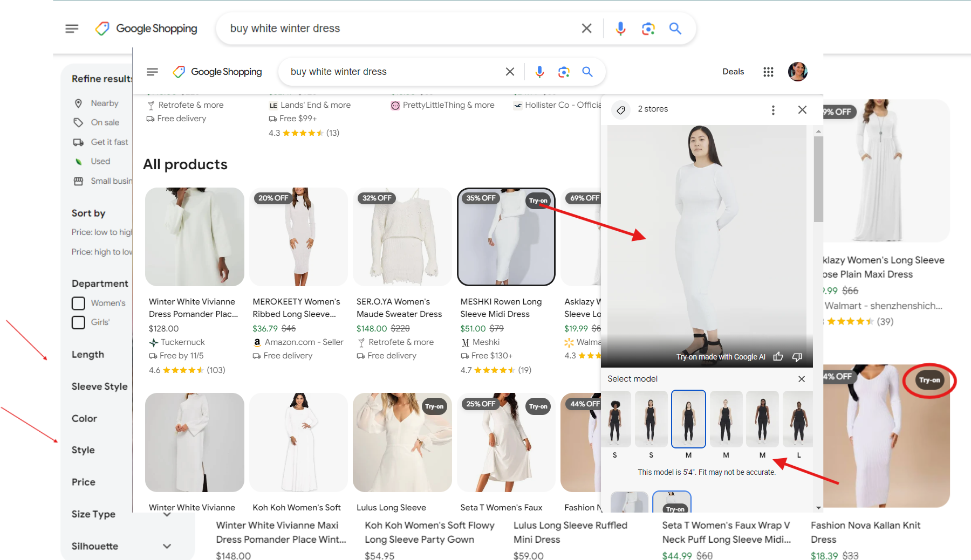
Task: Expand the Sleeve Style filter section
Action: (x=100, y=386)
